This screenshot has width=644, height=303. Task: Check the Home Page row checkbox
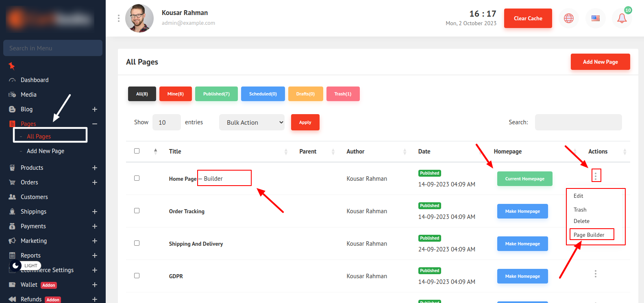137,178
